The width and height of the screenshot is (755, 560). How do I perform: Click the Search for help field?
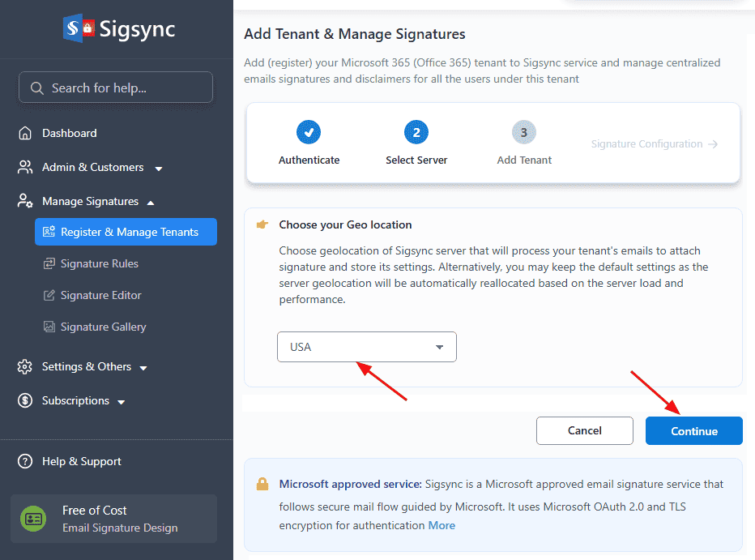116,88
